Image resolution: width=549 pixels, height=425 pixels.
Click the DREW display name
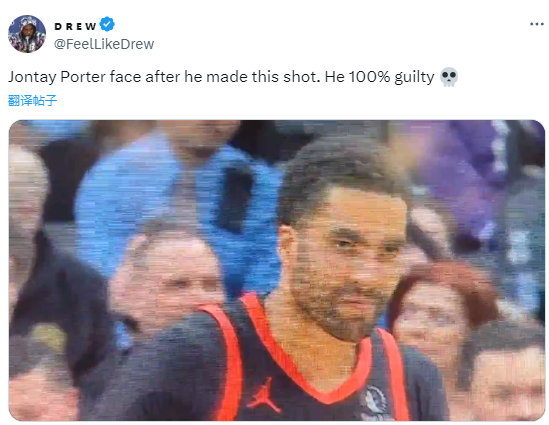(75, 26)
